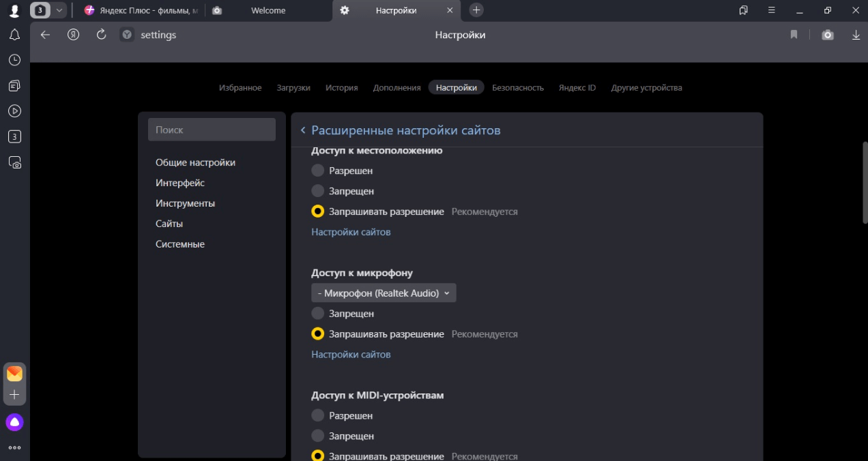Screen dimensions: 868x461
Task: Open the Дополнения tab
Action: [x=396, y=87]
